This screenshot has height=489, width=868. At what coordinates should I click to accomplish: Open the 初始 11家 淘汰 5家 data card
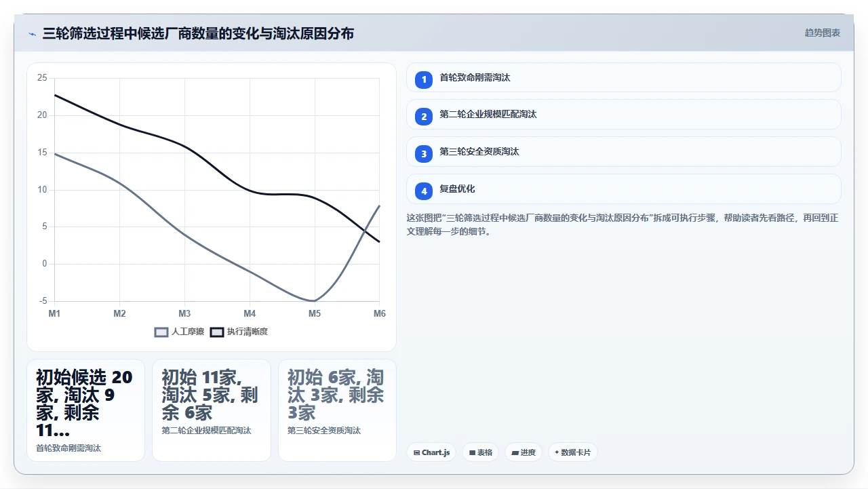click(212, 410)
